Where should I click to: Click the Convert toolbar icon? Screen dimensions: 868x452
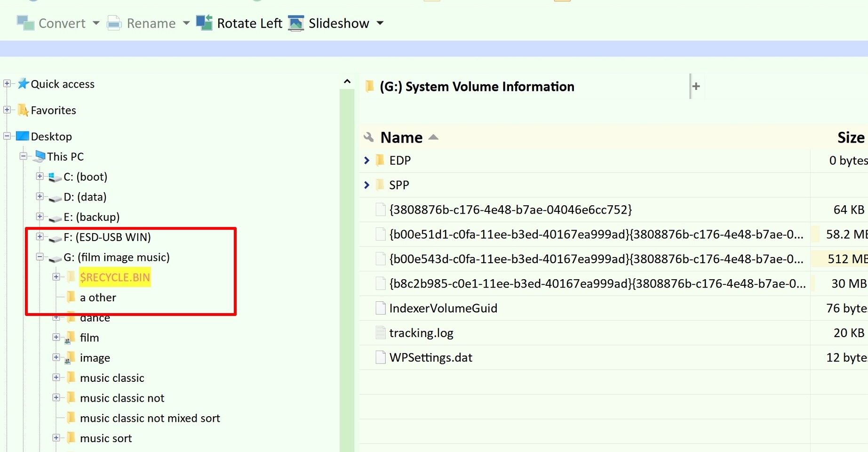pos(25,23)
